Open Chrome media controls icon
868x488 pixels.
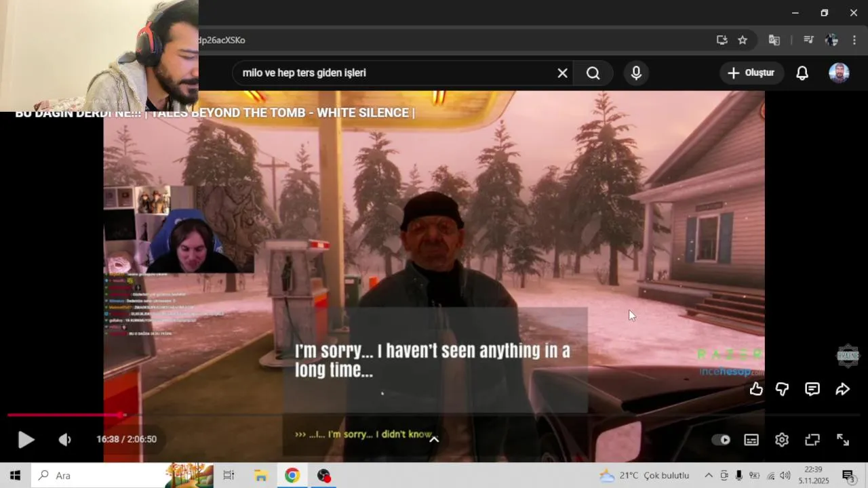coord(808,40)
